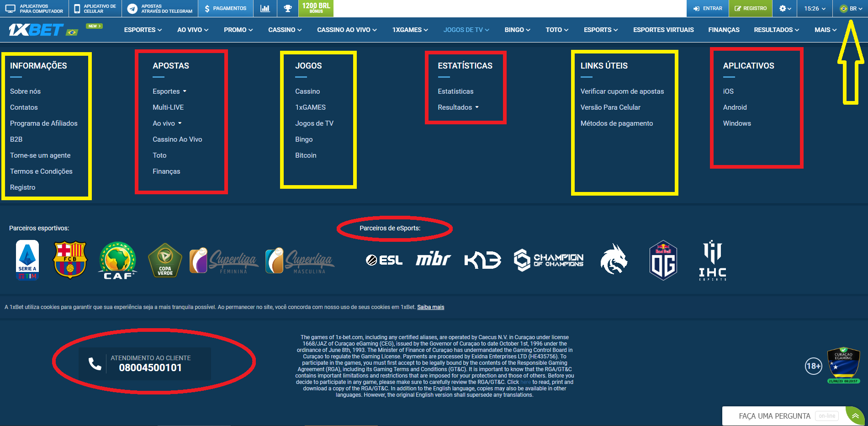Click the CAF partner logo
The width and height of the screenshot is (868, 426).
(118, 261)
